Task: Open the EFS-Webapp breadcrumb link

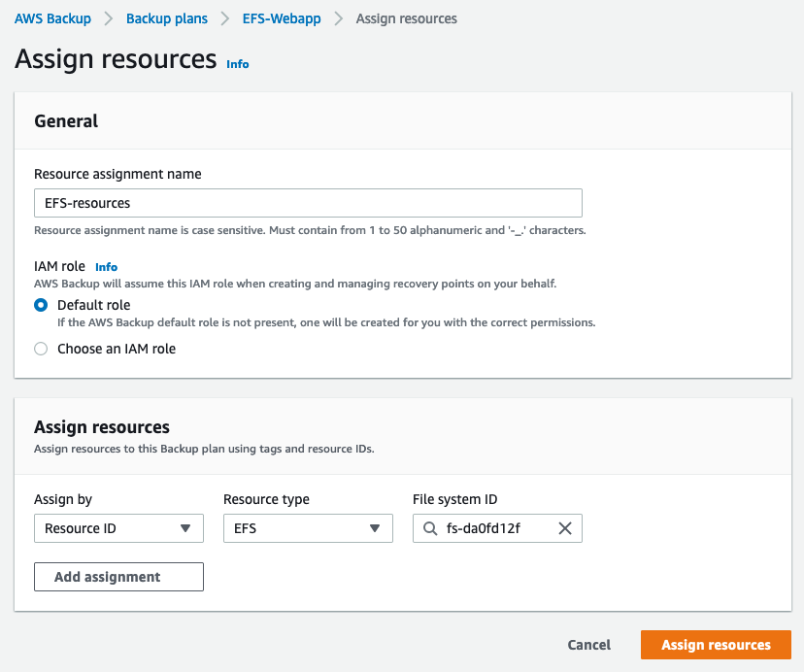Action: [282, 18]
